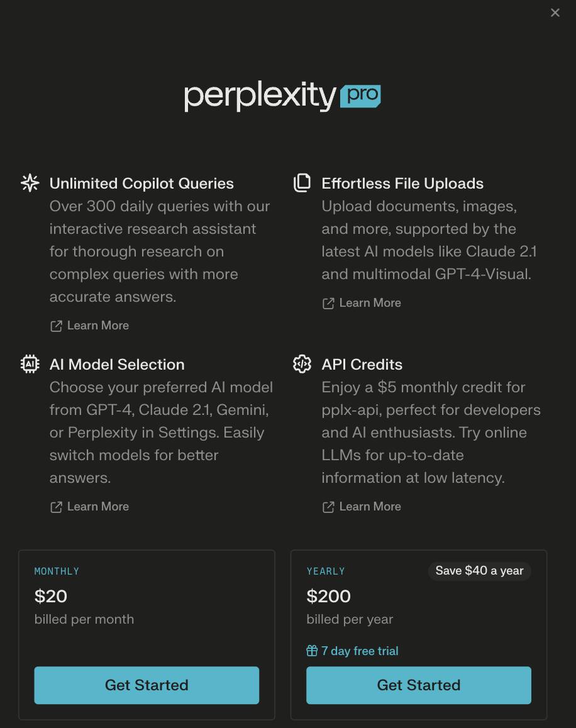Click the gift icon next to free trial

tap(312, 651)
